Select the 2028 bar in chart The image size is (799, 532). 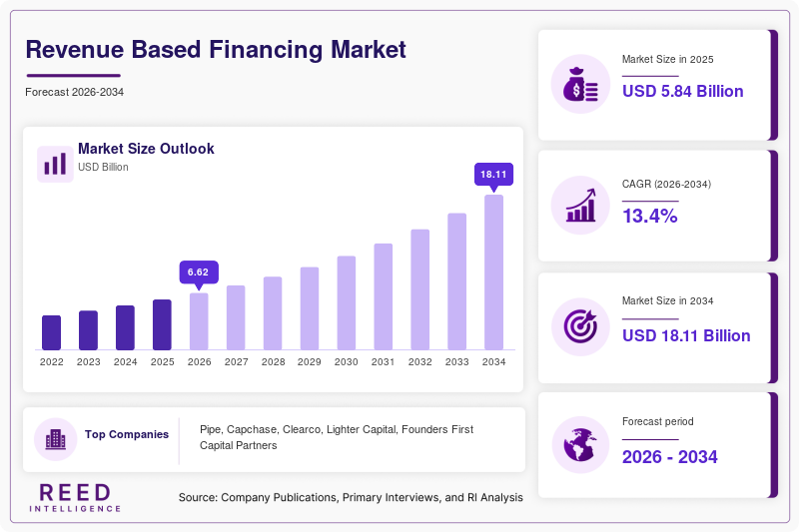(x=273, y=313)
